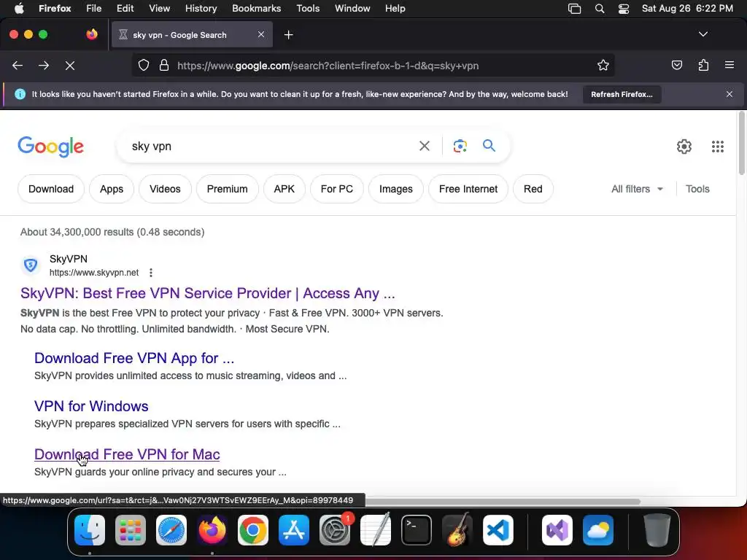Click the horizontal scrollbar at bottom
The width and height of the screenshot is (747, 560).
[x=503, y=502]
